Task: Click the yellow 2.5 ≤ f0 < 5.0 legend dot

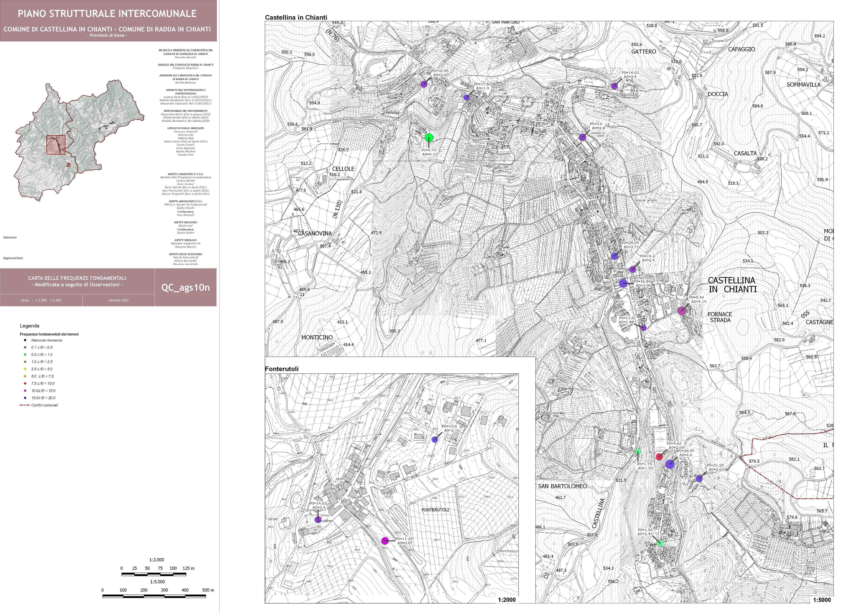Action: pos(25,369)
